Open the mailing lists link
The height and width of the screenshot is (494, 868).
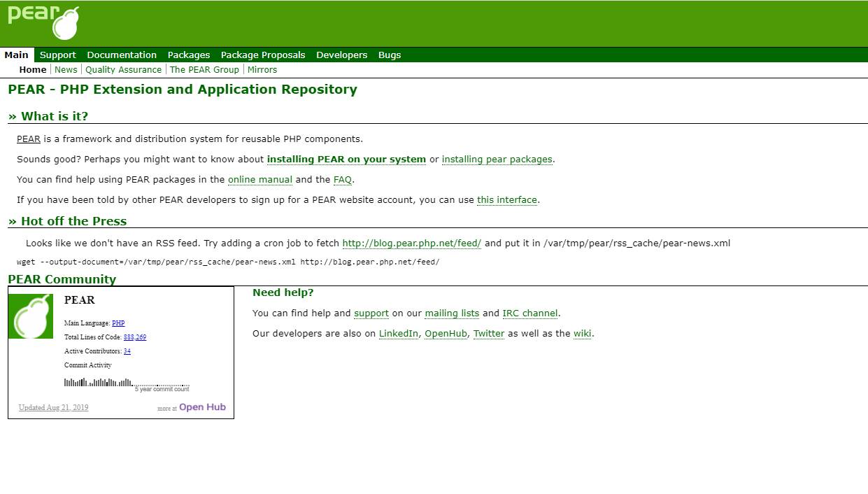(x=452, y=313)
